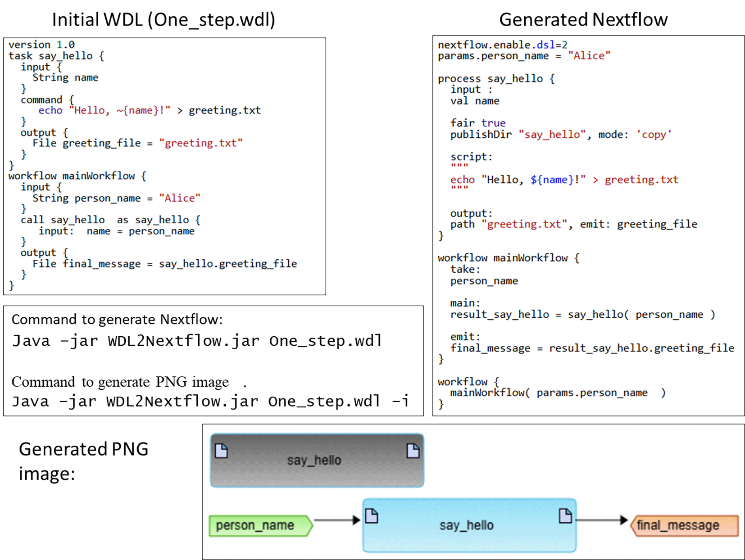The image size is (745, 560).
Task: Click the "Command to generate Nextflow:" text
Action: [x=117, y=320]
